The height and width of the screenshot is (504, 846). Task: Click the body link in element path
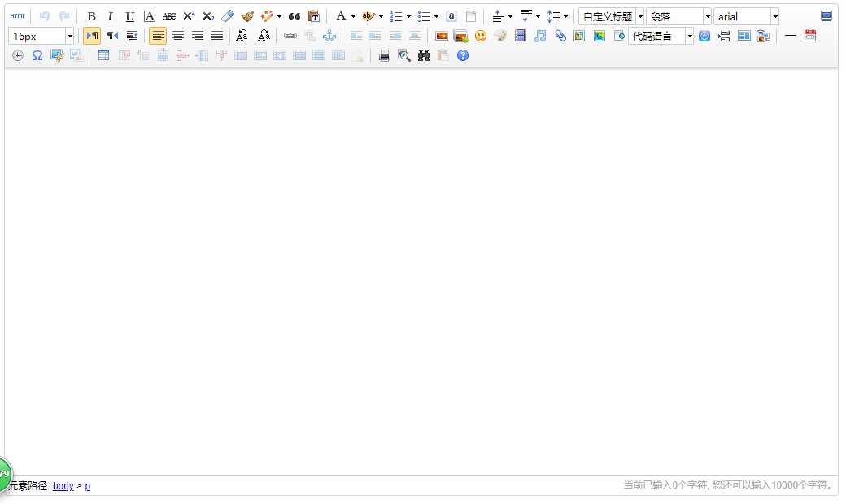coord(63,485)
